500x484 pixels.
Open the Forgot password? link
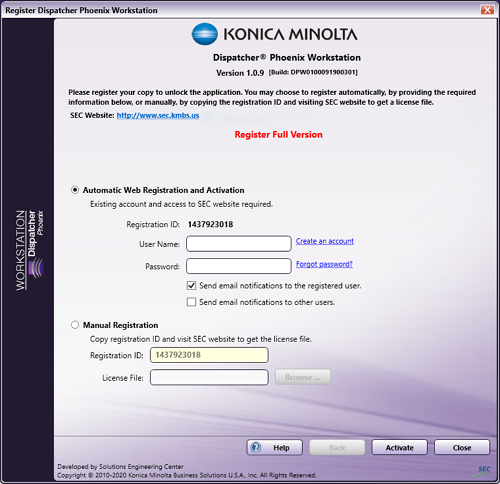tap(324, 264)
